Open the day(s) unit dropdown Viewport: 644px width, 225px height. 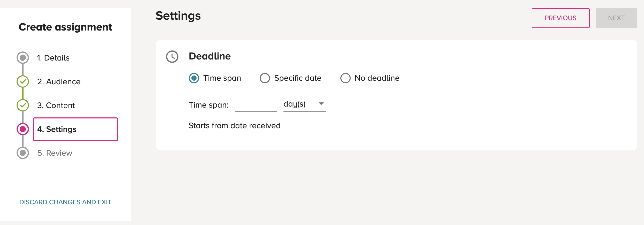(x=304, y=104)
